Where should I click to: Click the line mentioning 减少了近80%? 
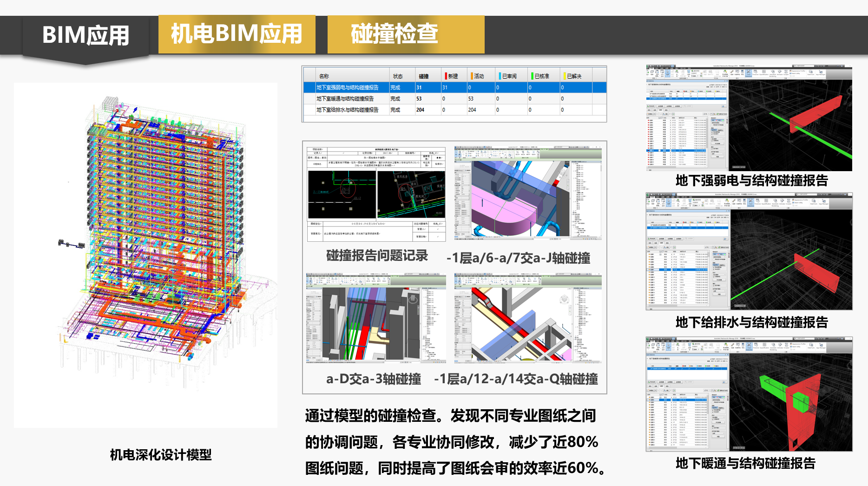(x=452, y=442)
